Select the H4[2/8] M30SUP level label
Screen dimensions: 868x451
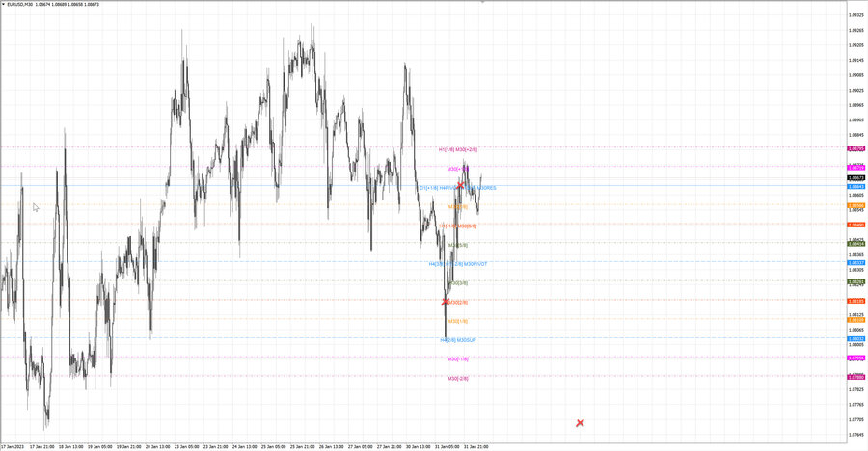458,340
